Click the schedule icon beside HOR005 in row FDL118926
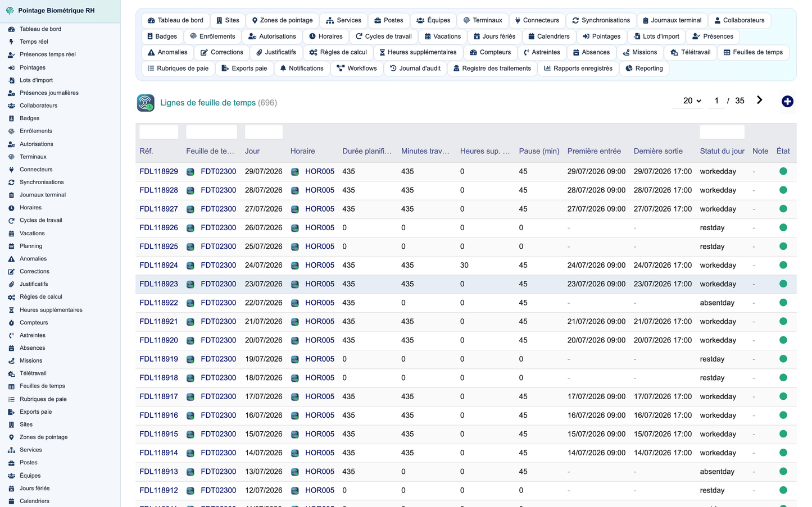This screenshot has width=812, height=507. coord(295,228)
